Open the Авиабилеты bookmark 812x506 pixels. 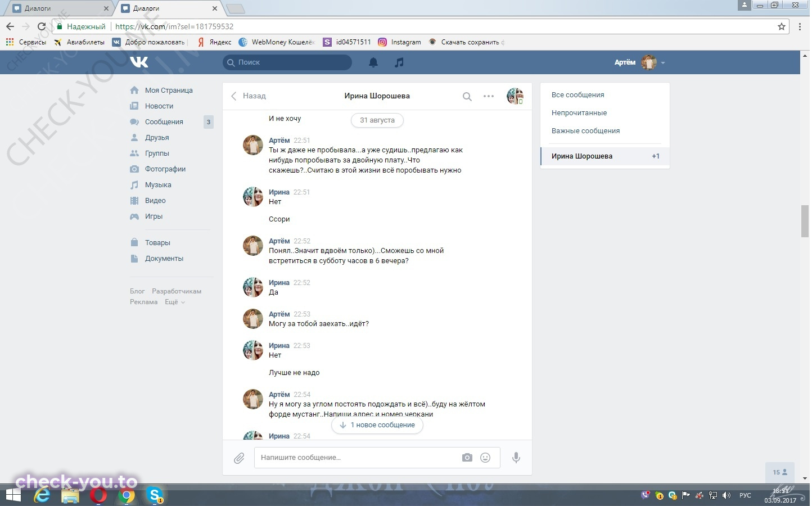pos(79,42)
